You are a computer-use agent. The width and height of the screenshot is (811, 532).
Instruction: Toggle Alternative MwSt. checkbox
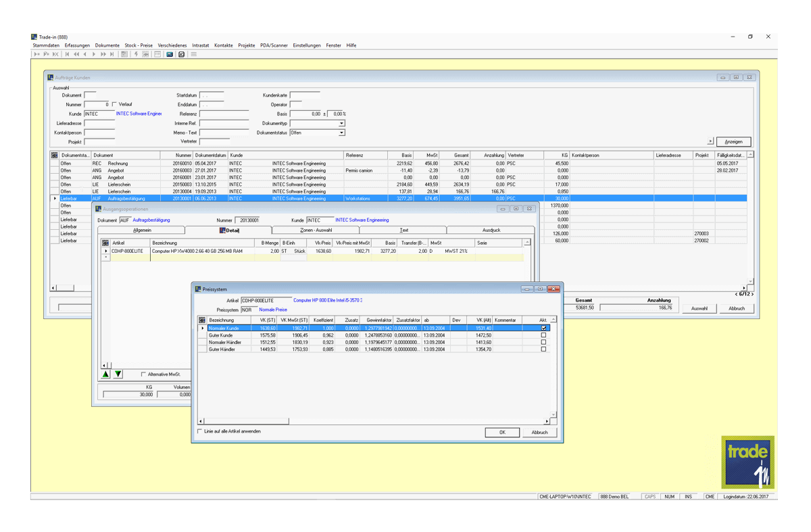click(x=143, y=374)
